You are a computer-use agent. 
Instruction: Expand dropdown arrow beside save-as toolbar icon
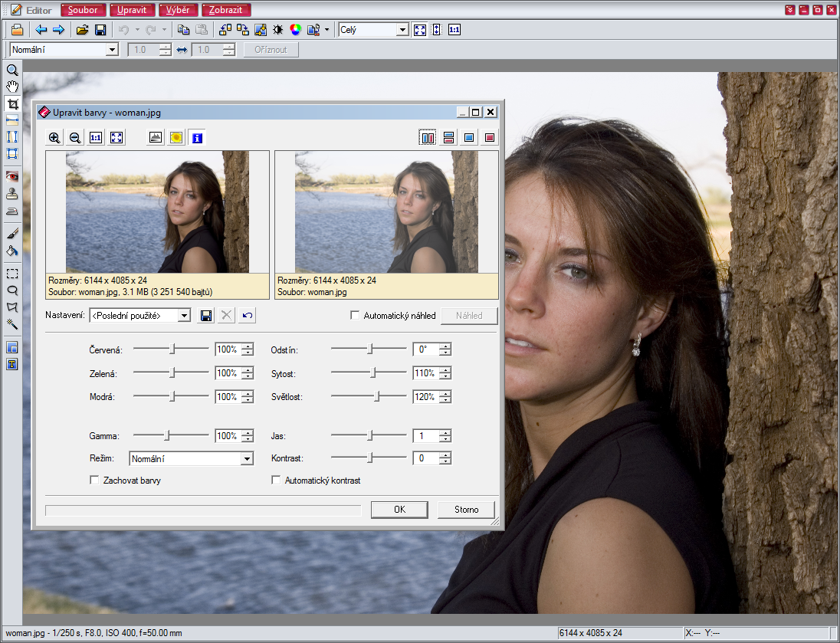tap(326, 30)
